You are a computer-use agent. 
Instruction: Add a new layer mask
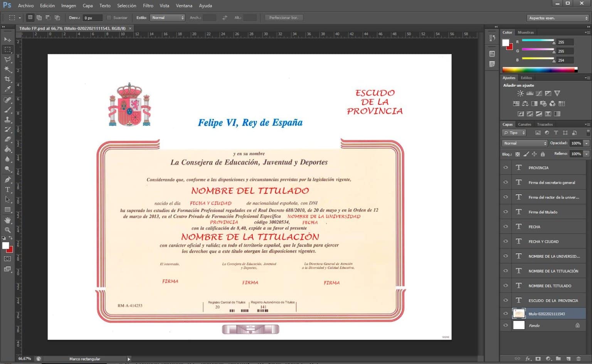(x=538, y=359)
